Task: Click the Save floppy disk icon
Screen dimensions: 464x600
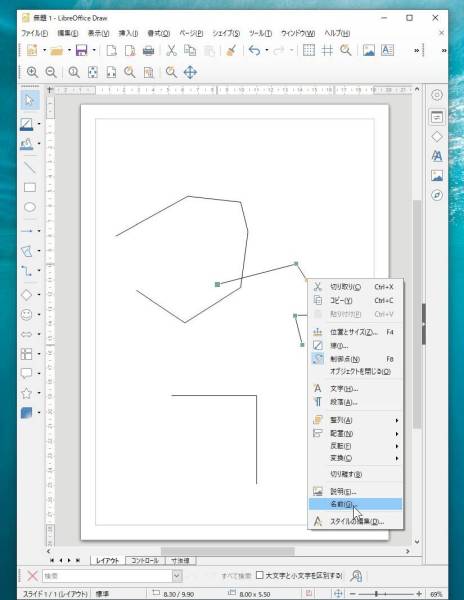Action: click(81, 51)
